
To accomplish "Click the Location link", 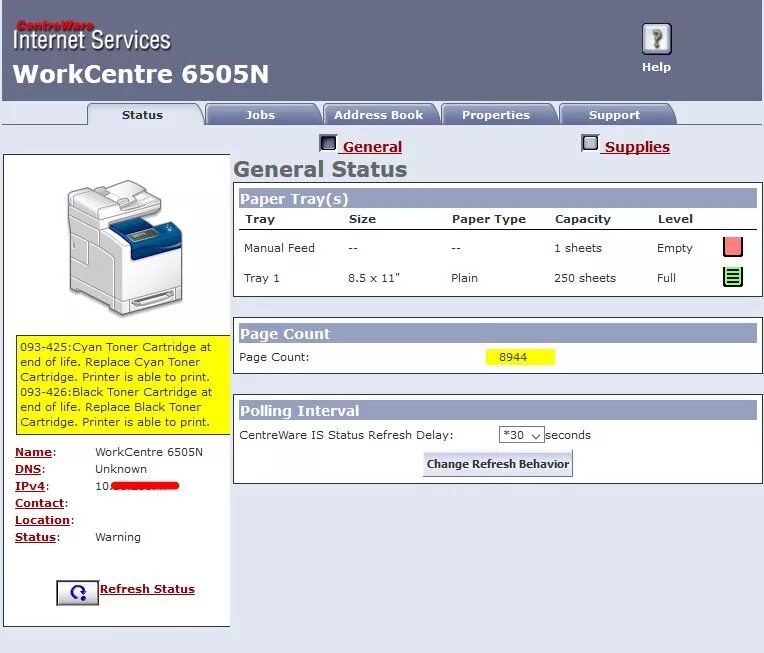I will coord(42,520).
